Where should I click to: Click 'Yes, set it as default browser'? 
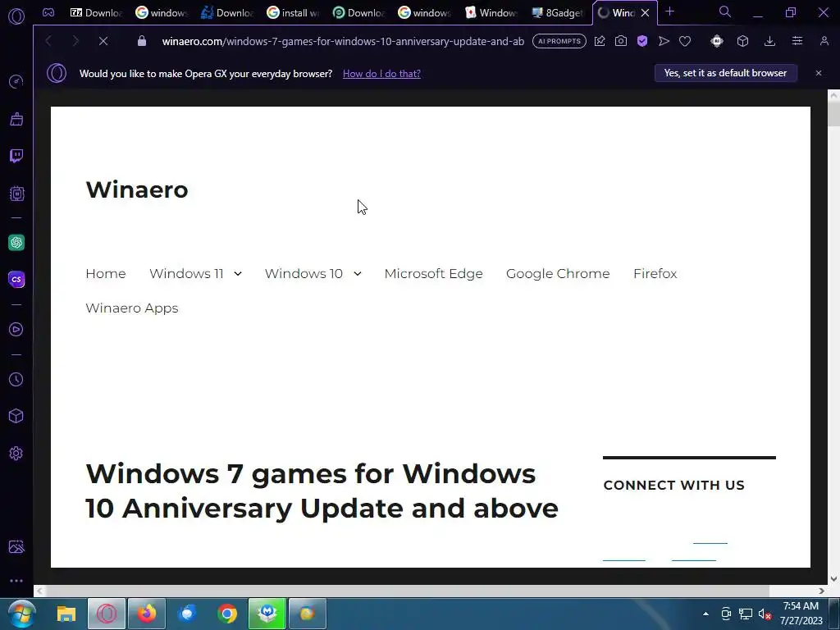coord(725,73)
